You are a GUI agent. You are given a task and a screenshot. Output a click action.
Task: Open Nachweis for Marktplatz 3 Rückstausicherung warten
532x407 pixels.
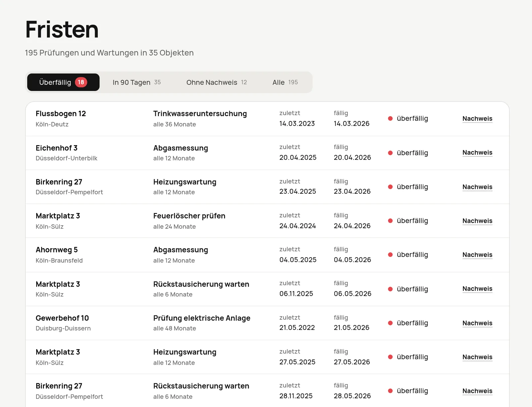tap(477, 289)
